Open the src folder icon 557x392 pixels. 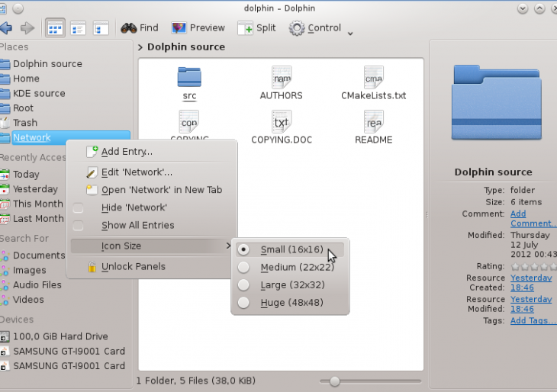coord(189,79)
